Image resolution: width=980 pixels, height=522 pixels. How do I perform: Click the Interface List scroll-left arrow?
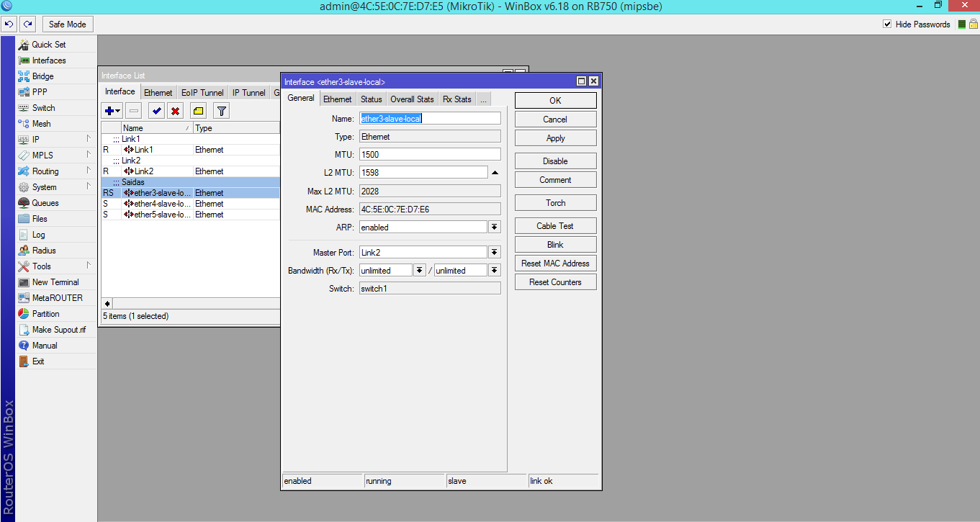click(x=108, y=304)
